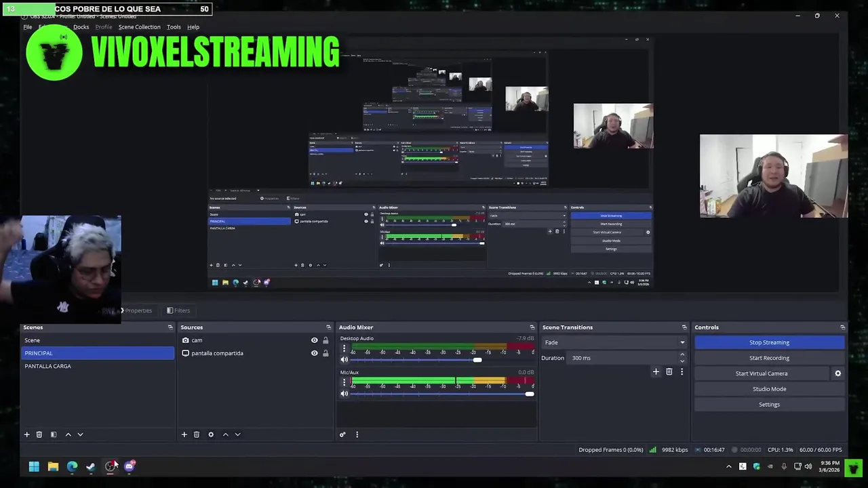Undock the Controls panel
This screenshot has width=868, height=488.
[x=842, y=327]
